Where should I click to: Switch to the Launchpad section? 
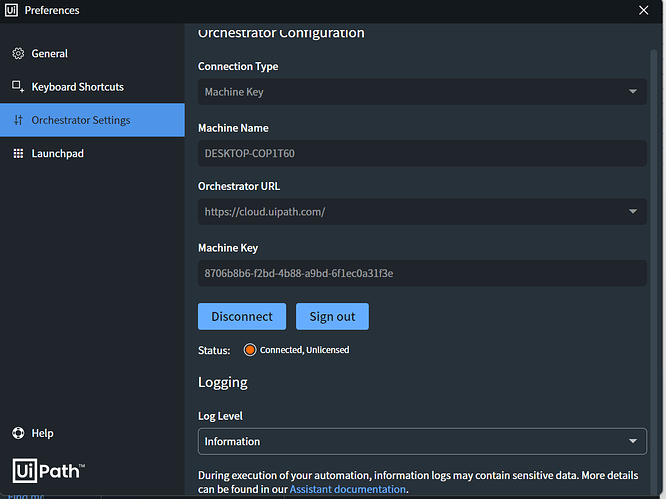click(57, 154)
